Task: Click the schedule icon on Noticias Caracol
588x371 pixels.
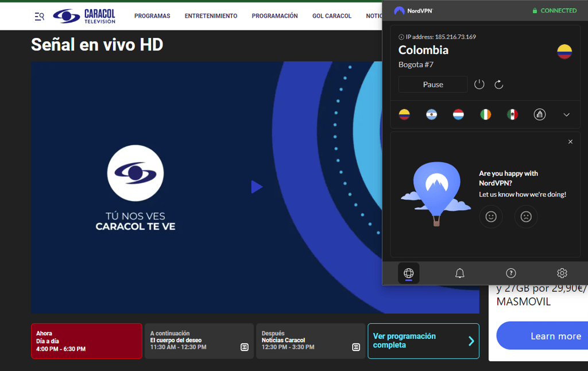Action: coord(356,347)
